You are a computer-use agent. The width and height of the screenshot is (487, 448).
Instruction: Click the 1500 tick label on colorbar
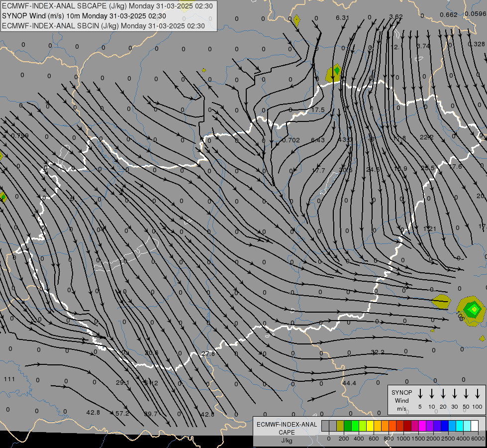coord(418,439)
